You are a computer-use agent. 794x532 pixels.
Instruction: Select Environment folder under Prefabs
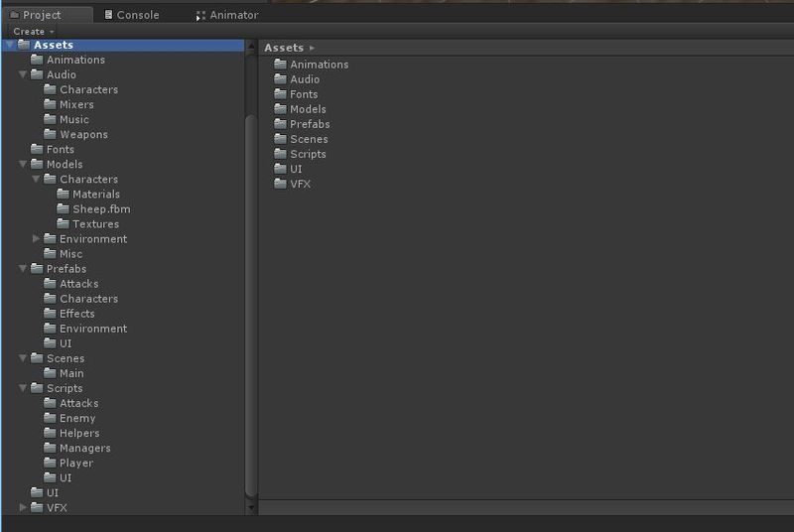coord(93,329)
